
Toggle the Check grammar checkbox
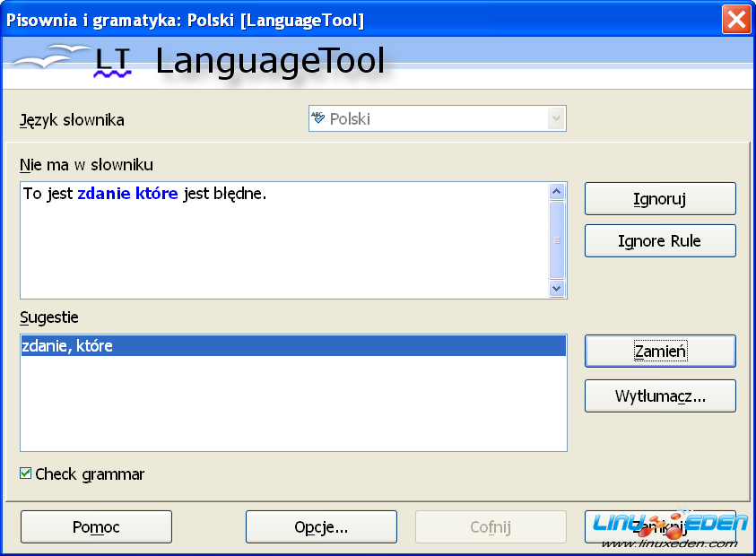click(26, 473)
